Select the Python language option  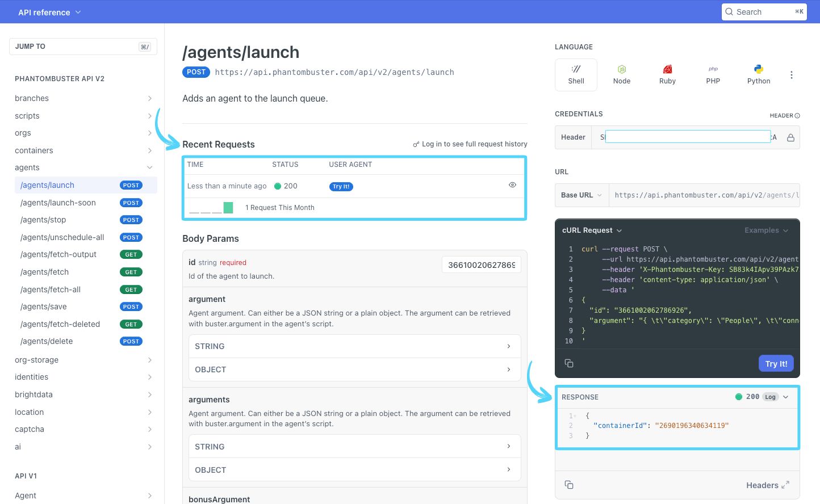758,74
